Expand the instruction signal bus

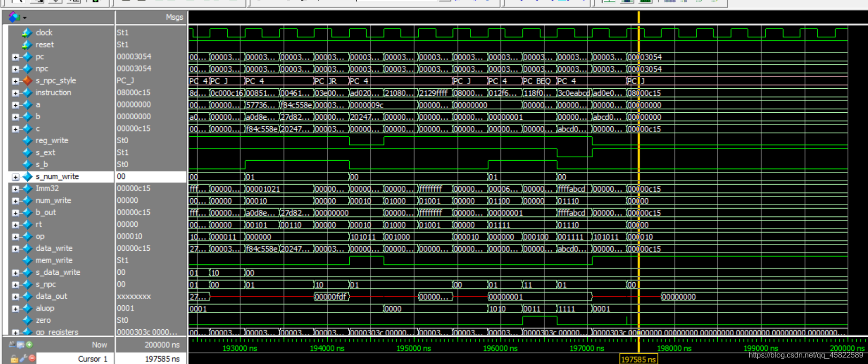point(15,93)
